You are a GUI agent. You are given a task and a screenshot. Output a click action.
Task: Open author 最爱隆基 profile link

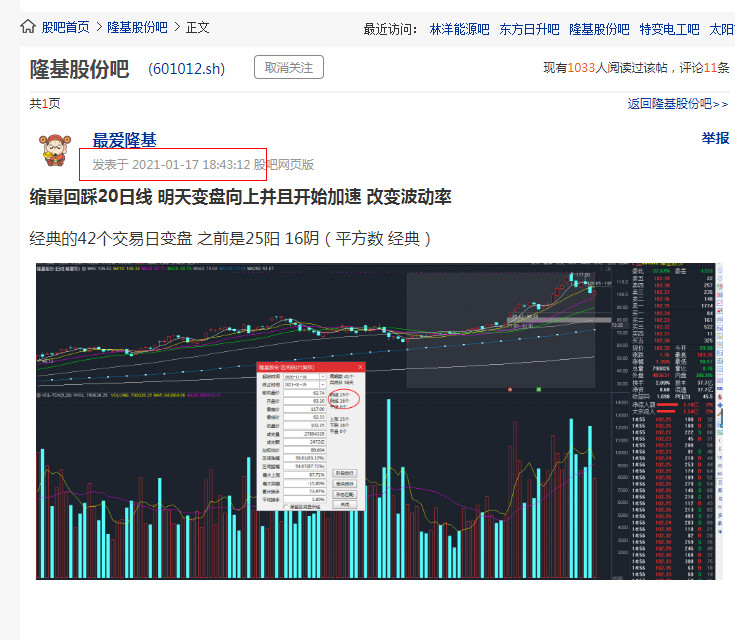[124, 140]
